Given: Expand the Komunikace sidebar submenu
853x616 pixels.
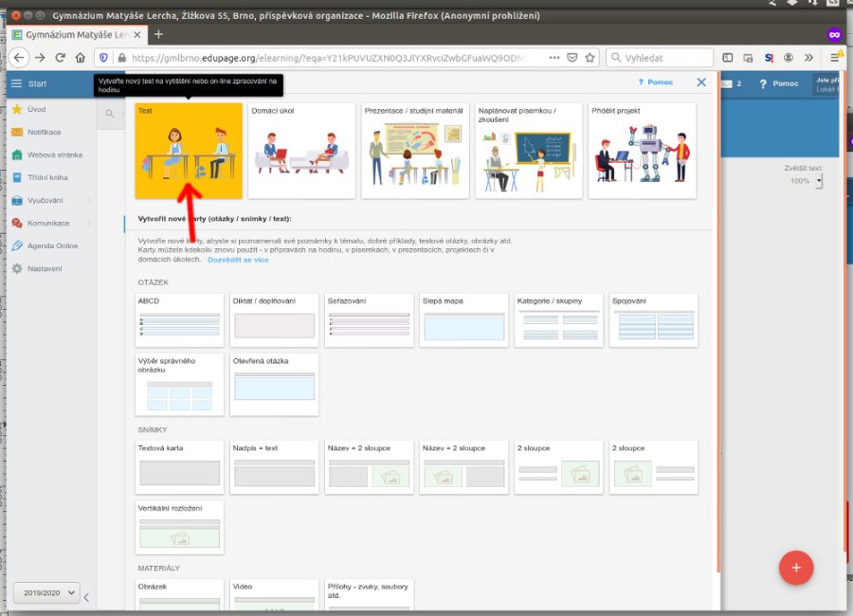Looking at the screenshot, I should [x=89, y=223].
